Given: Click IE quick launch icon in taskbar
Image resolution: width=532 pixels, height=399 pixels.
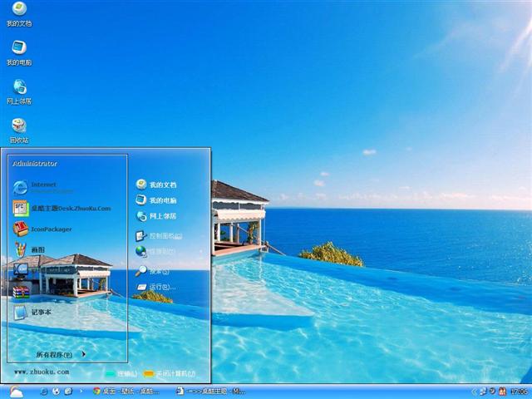Looking at the screenshot, I should point(44,392).
